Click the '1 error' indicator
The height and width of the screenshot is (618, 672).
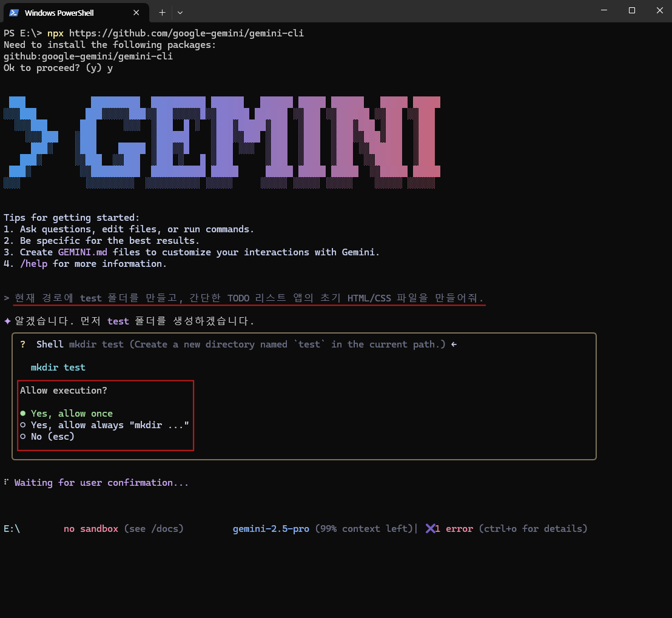454,529
